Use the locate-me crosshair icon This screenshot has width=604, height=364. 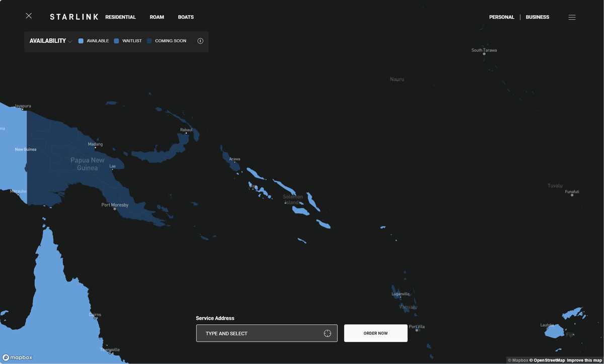tap(327, 333)
